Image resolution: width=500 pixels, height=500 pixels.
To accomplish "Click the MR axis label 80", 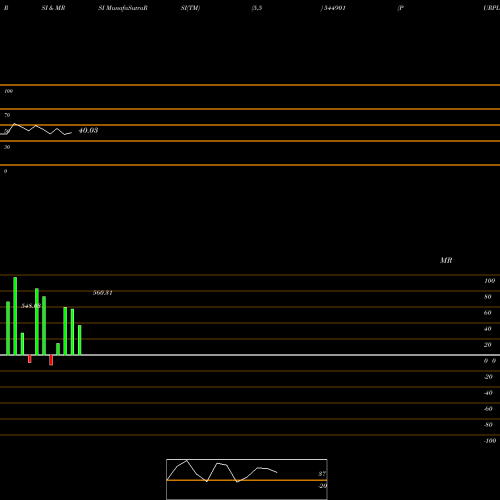I will (488, 297).
